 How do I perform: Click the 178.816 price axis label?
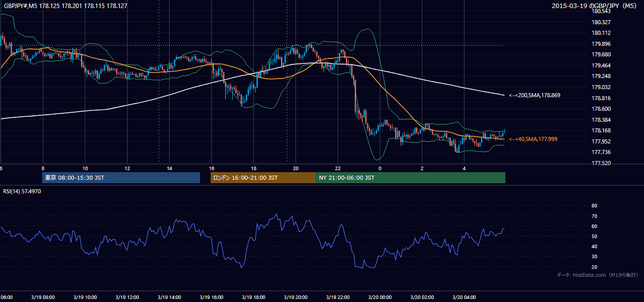602,99
